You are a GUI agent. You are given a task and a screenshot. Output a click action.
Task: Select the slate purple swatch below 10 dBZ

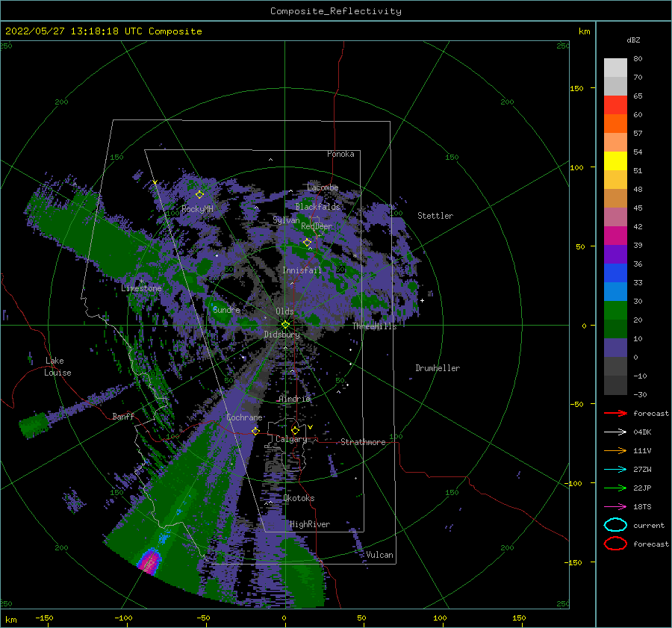[615, 348]
